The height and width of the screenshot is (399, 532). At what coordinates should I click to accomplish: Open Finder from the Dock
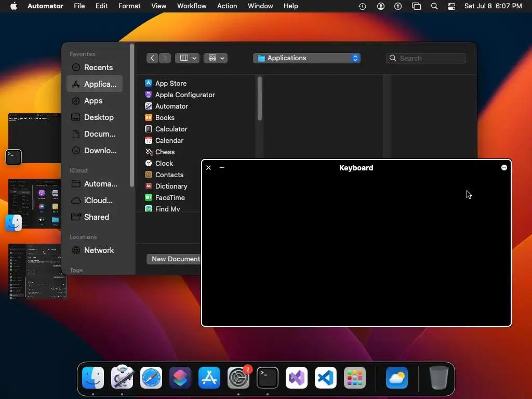click(x=93, y=378)
